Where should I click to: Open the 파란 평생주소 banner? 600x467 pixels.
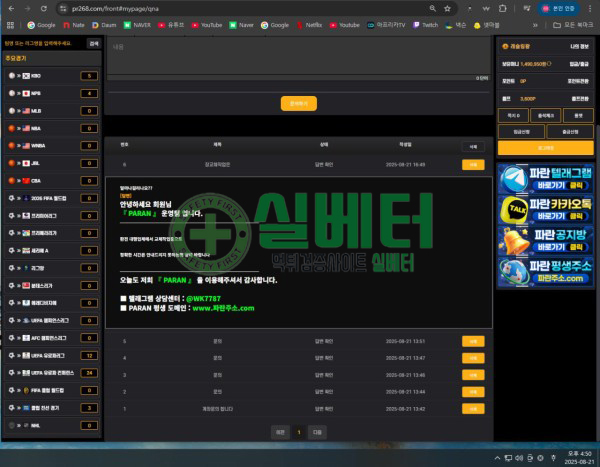546,272
